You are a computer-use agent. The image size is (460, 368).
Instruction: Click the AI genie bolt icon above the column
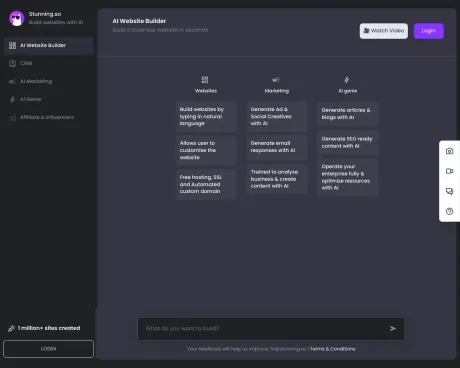(347, 80)
